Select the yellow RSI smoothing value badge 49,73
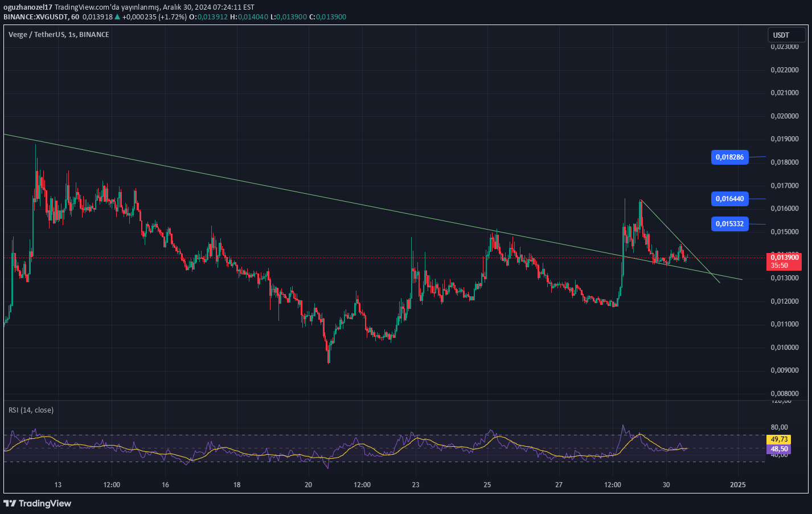The width and height of the screenshot is (812, 514). pyautogui.click(x=780, y=439)
